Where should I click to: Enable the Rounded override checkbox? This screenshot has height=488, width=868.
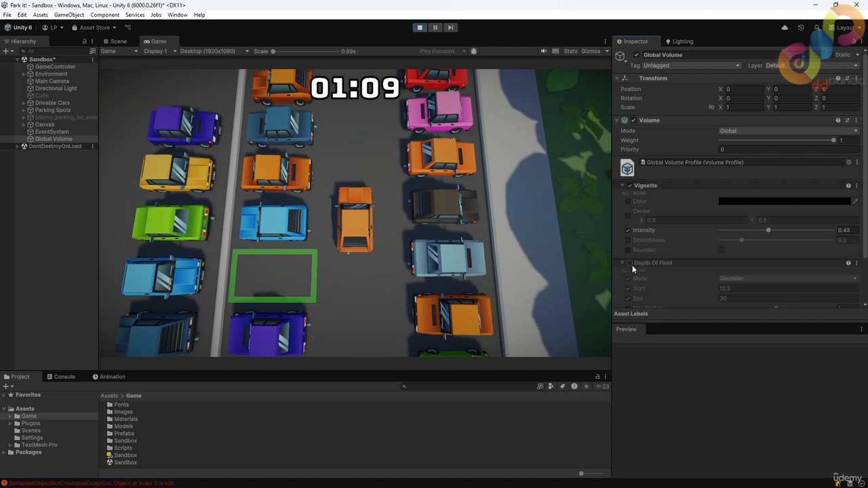(628, 250)
